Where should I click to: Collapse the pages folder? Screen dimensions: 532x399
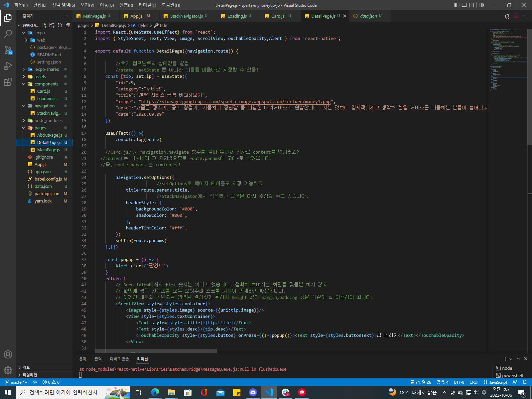point(24,128)
